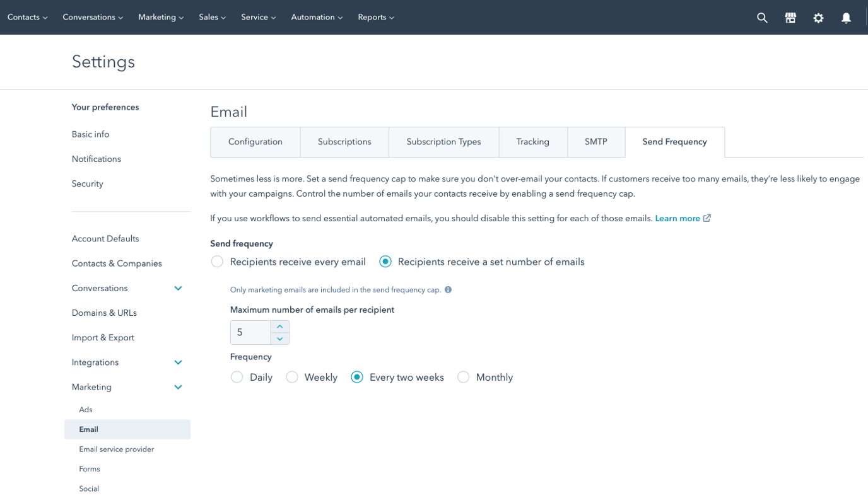Click inside the maximum emails number field
The width and height of the screenshot is (868, 503).
249,332
